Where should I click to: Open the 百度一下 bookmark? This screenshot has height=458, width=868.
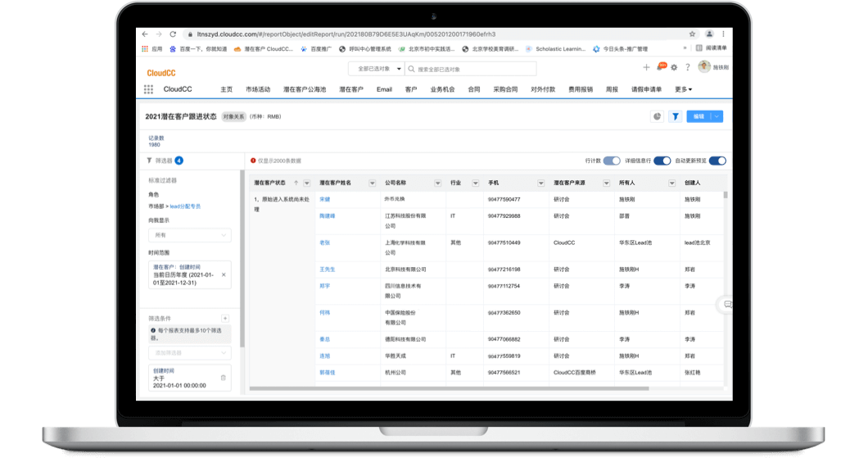(198, 48)
